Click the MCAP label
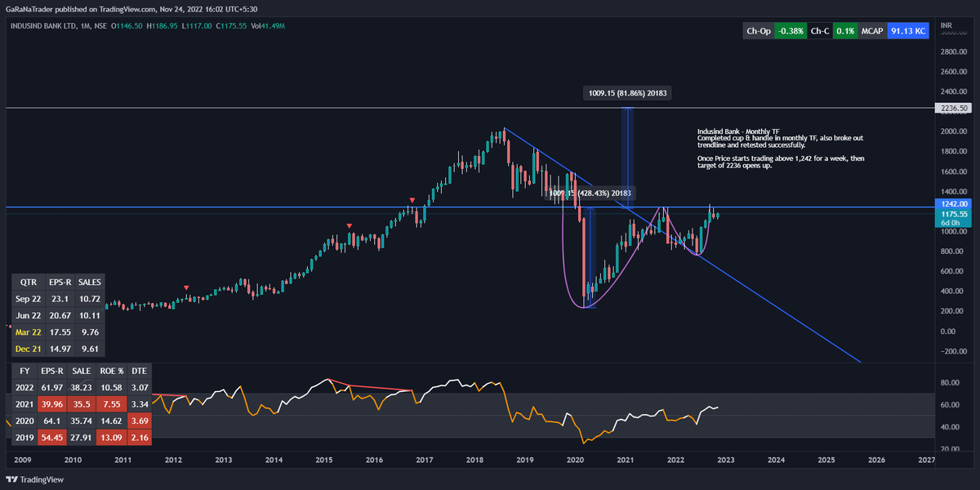Image resolution: width=980 pixels, height=490 pixels. 874,31
